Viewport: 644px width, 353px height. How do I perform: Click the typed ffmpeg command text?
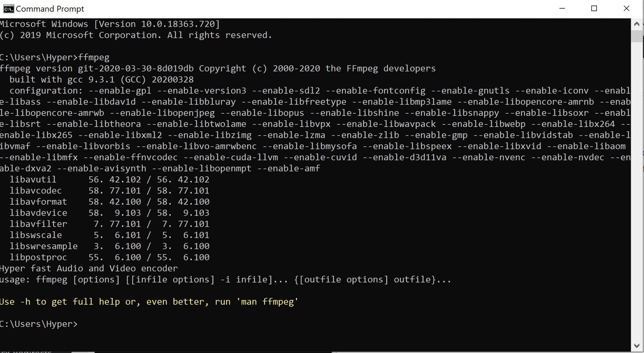coord(94,57)
